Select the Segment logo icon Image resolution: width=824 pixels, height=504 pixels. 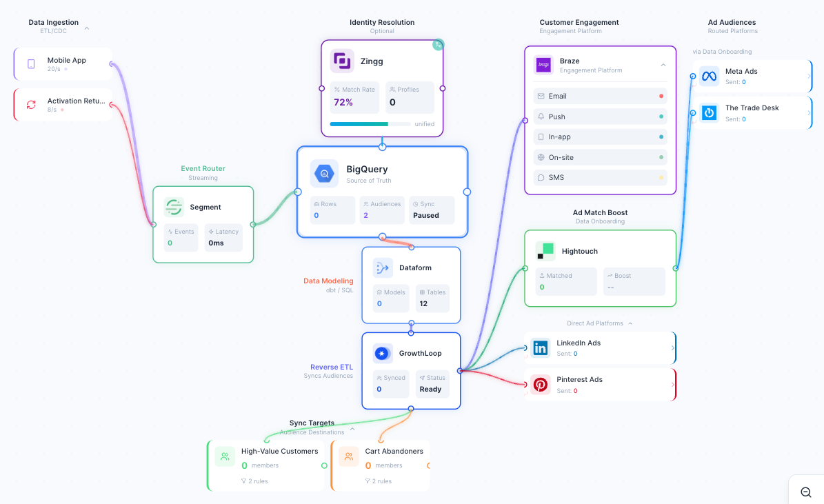tap(174, 207)
